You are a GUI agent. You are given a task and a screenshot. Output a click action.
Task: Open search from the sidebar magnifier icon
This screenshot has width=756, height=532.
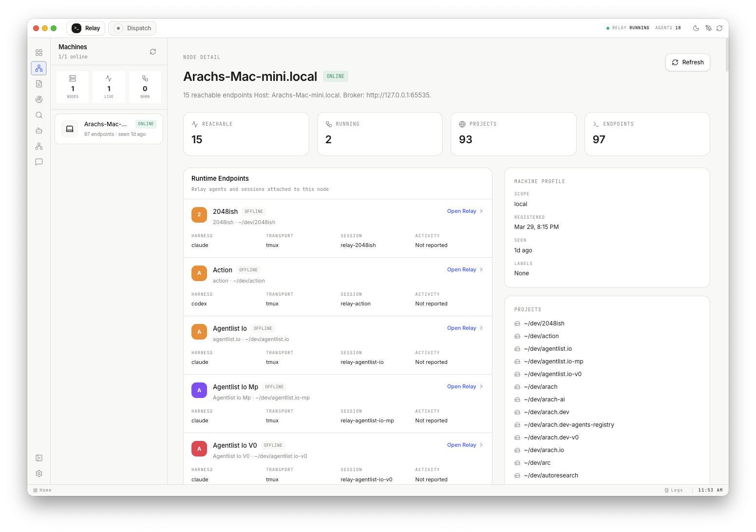[39, 115]
